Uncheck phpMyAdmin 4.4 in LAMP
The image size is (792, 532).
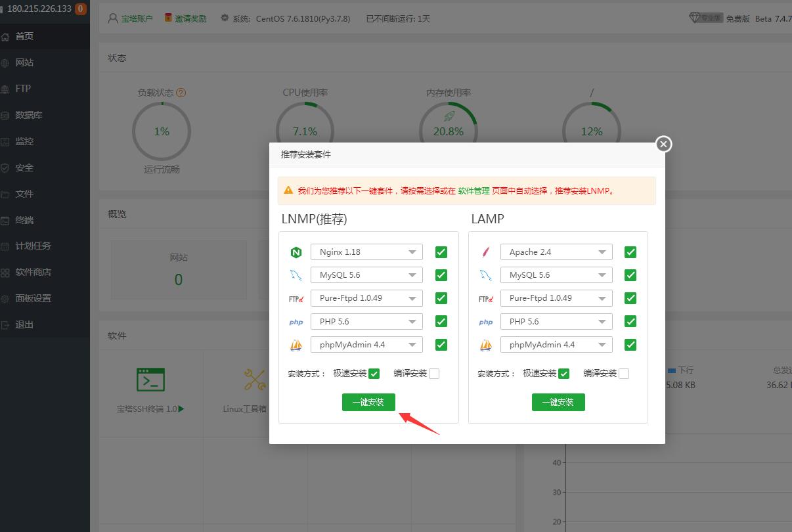[x=630, y=345]
